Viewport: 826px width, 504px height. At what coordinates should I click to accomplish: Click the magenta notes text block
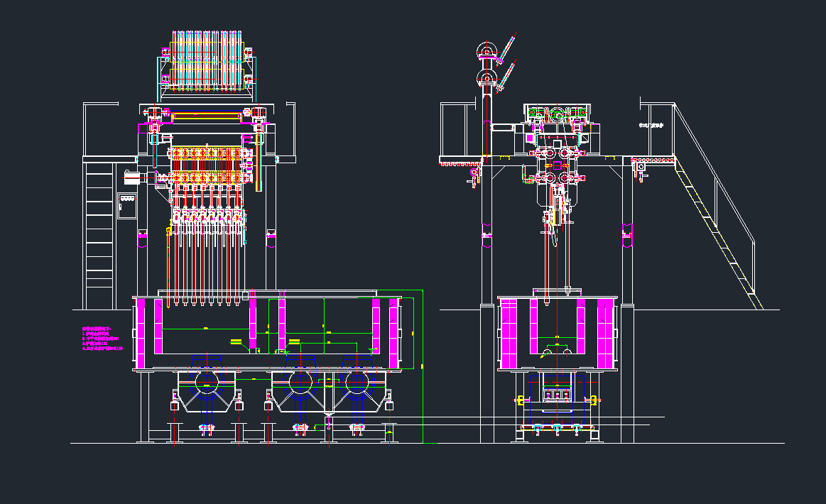tap(103, 339)
